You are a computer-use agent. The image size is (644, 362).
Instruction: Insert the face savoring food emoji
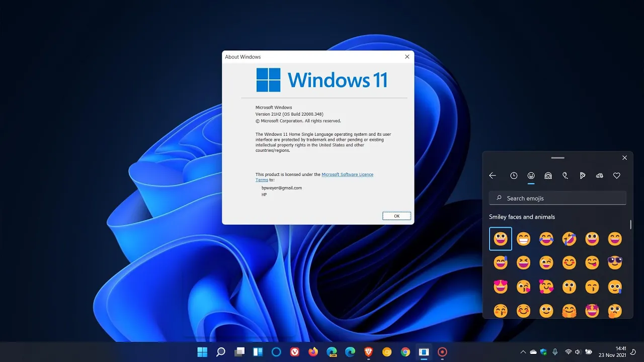[x=592, y=262]
